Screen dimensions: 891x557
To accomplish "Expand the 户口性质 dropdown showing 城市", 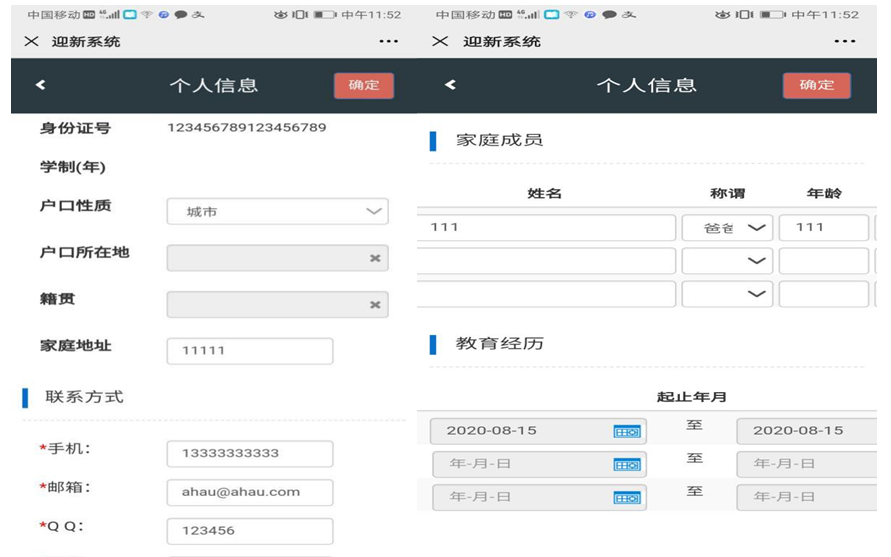I will (277, 212).
